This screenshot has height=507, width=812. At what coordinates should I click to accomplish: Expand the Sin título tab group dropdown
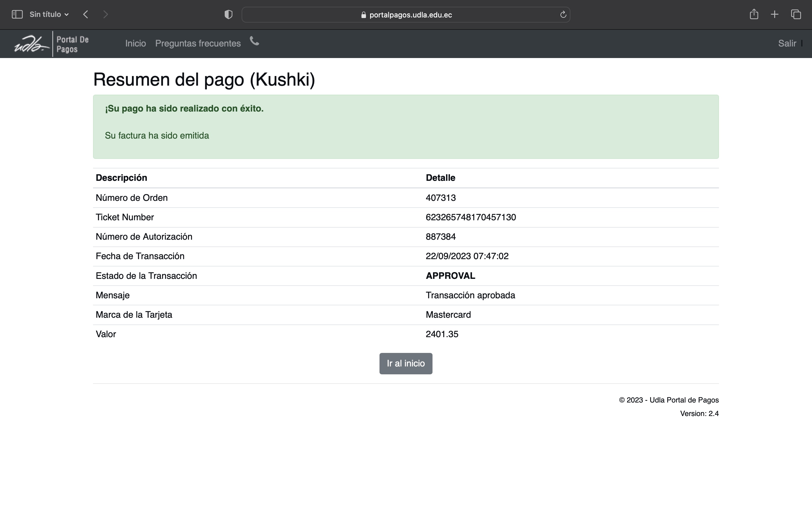[49, 14]
